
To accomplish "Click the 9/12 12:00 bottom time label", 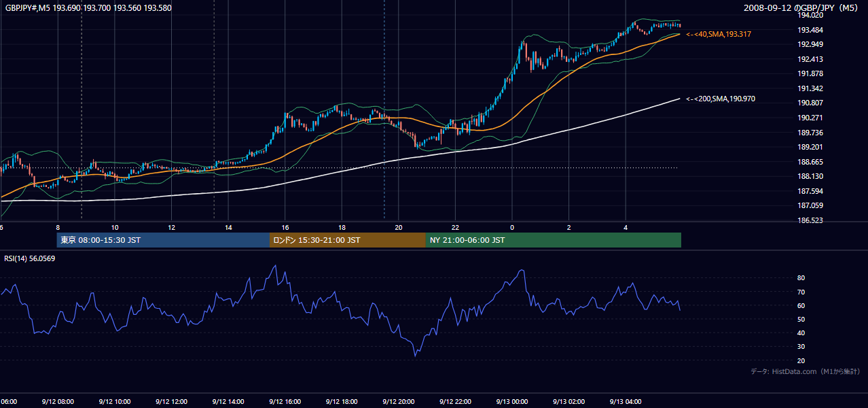I will (x=171, y=401).
